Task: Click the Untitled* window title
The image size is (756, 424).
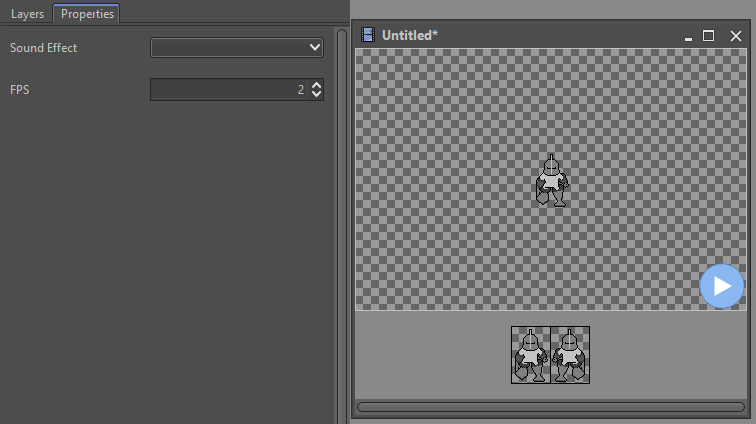Action: (x=410, y=35)
